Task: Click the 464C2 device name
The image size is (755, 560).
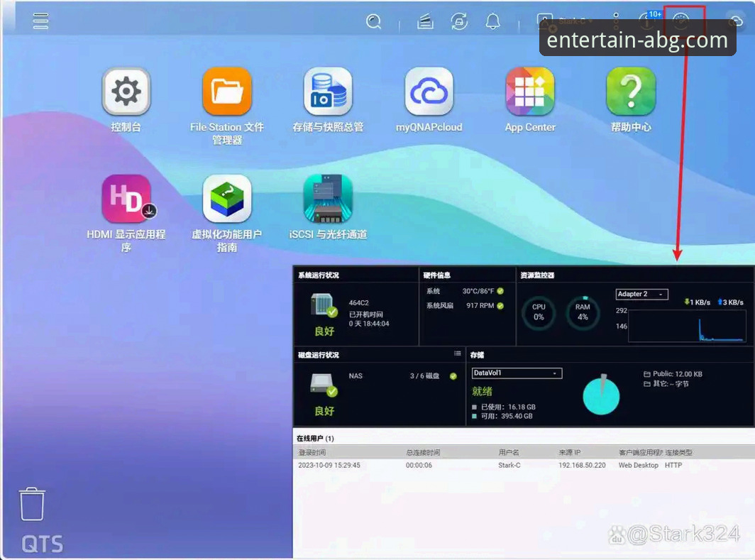Action: coord(359,303)
